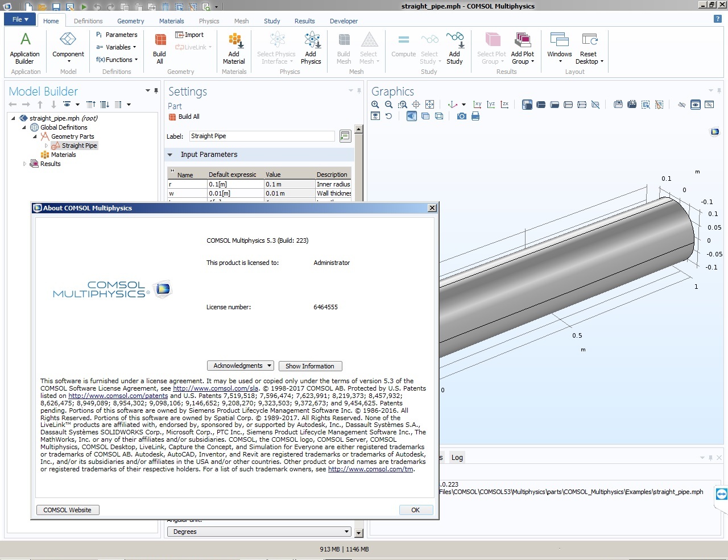Click Reset view rotate icon
The height and width of the screenshot is (560, 728).
click(x=388, y=116)
